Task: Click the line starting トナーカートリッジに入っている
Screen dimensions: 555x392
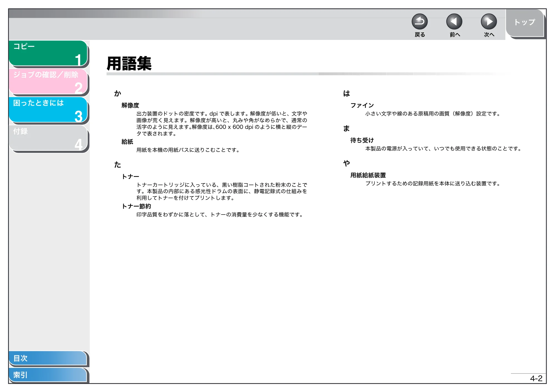Action: point(222,185)
